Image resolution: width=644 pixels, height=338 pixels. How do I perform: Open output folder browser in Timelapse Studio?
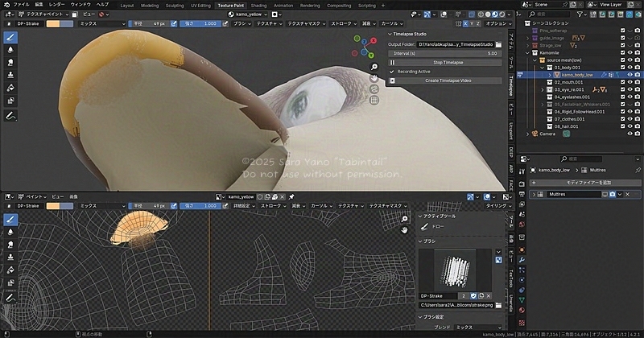point(499,44)
